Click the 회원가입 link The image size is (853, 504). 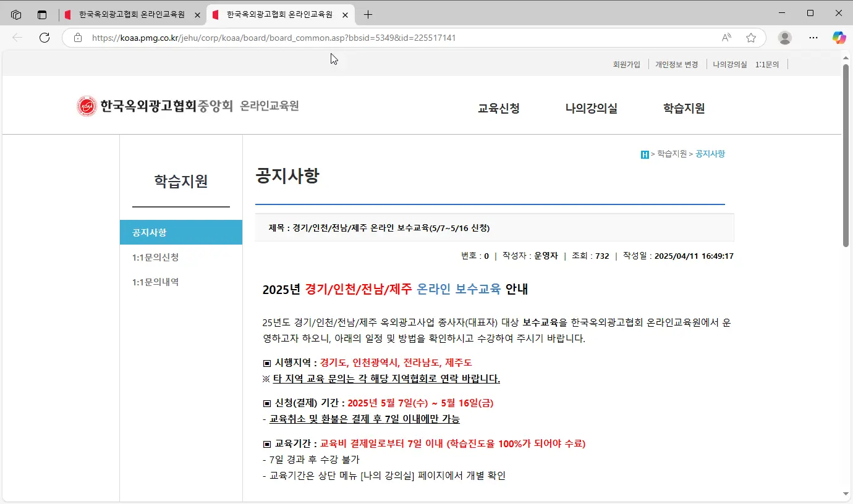tap(627, 64)
